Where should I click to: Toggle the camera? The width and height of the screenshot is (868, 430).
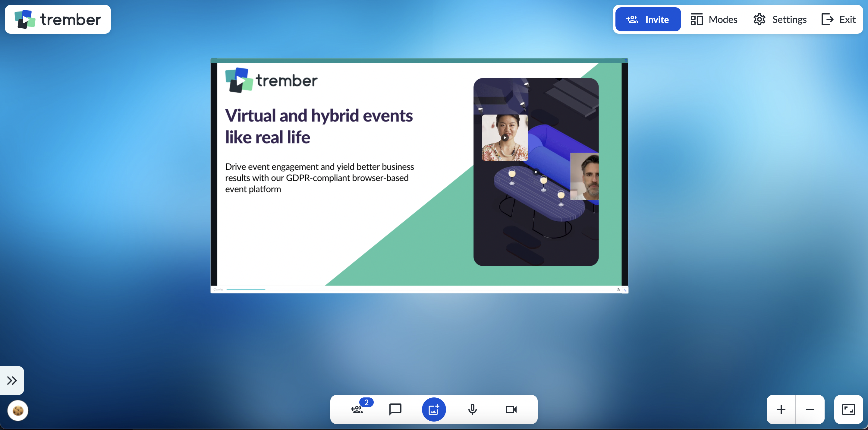pyautogui.click(x=511, y=409)
